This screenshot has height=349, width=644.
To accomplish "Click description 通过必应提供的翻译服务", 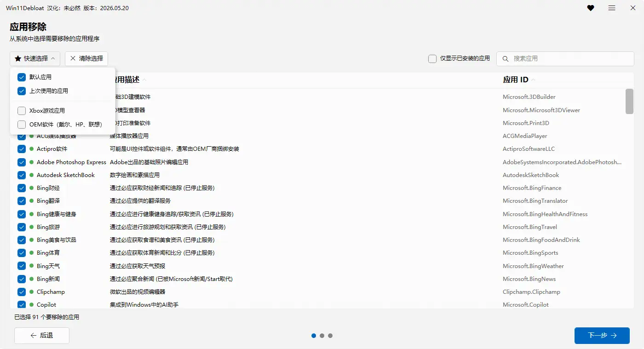I will point(140,201).
